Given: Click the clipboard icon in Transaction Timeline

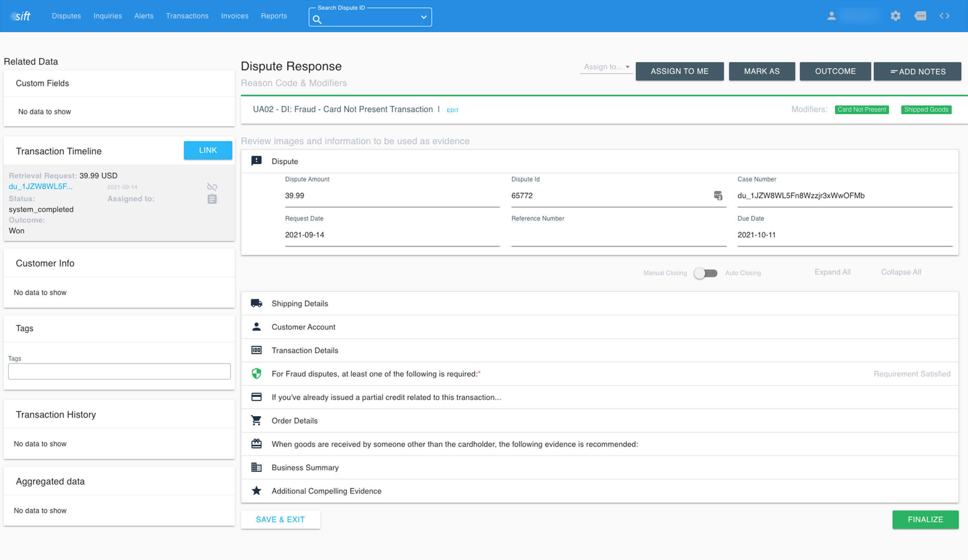Looking at the screenshot, I should click(212, 199).
